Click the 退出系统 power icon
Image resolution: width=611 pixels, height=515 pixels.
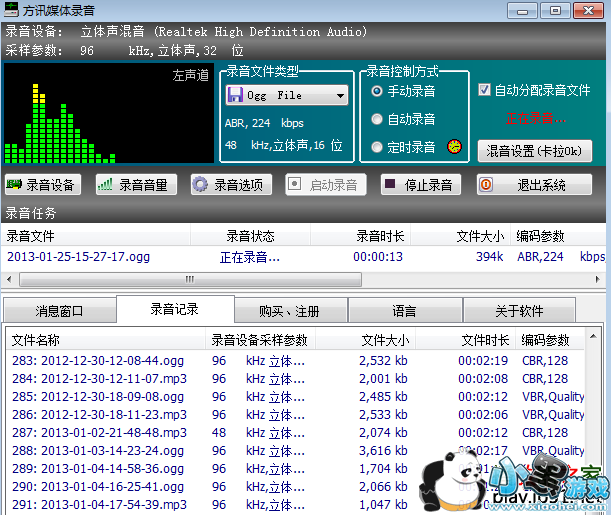485,185
